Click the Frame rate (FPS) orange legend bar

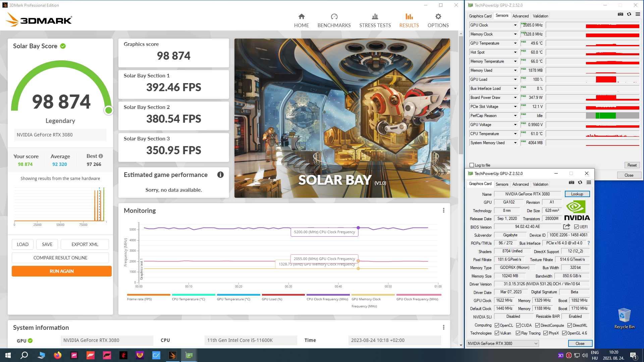pos(149,295)
